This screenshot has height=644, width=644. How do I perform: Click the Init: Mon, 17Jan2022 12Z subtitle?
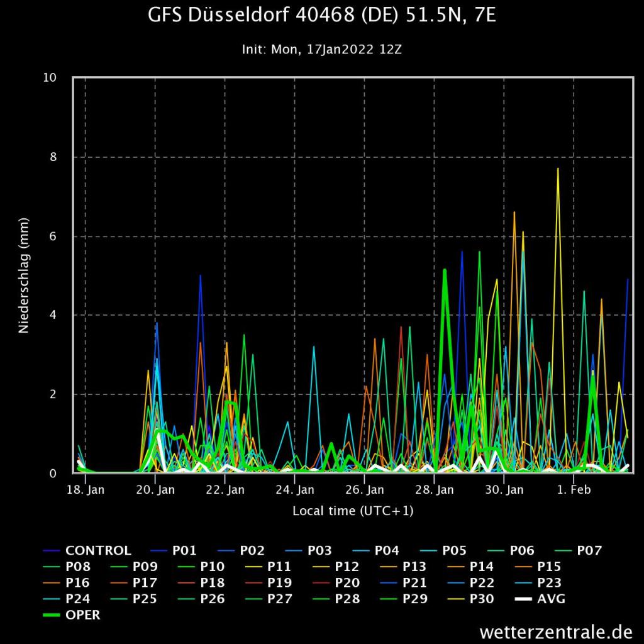[322, 49]
